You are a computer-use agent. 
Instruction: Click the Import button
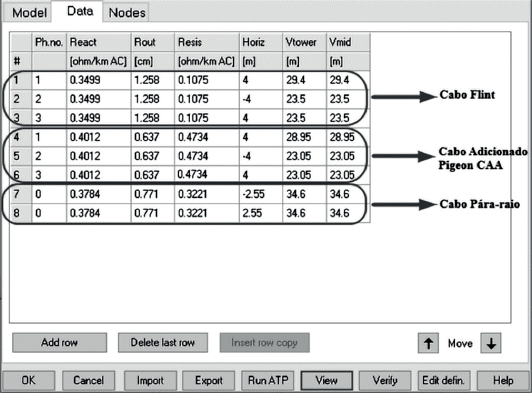[150, 380]
